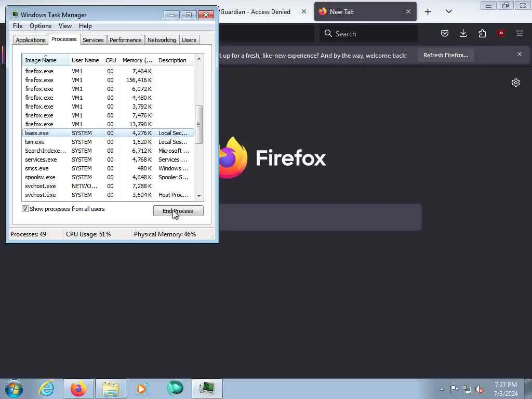Show hidden tray icons arrow
The width and height of the screenshot is (532, 399).
pos(442,389)
